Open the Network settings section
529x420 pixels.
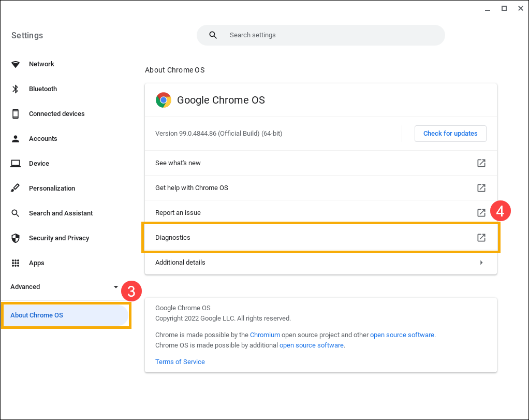(41, 64)
